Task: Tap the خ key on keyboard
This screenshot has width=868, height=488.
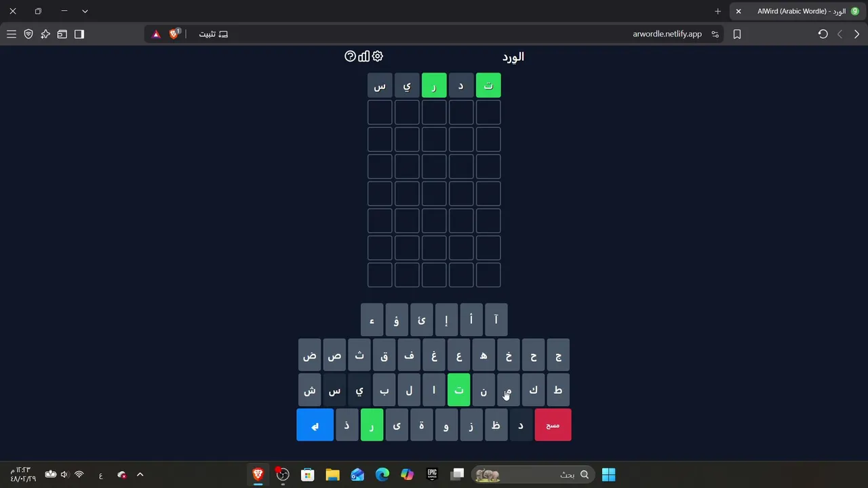Action: tap(509, 355)
